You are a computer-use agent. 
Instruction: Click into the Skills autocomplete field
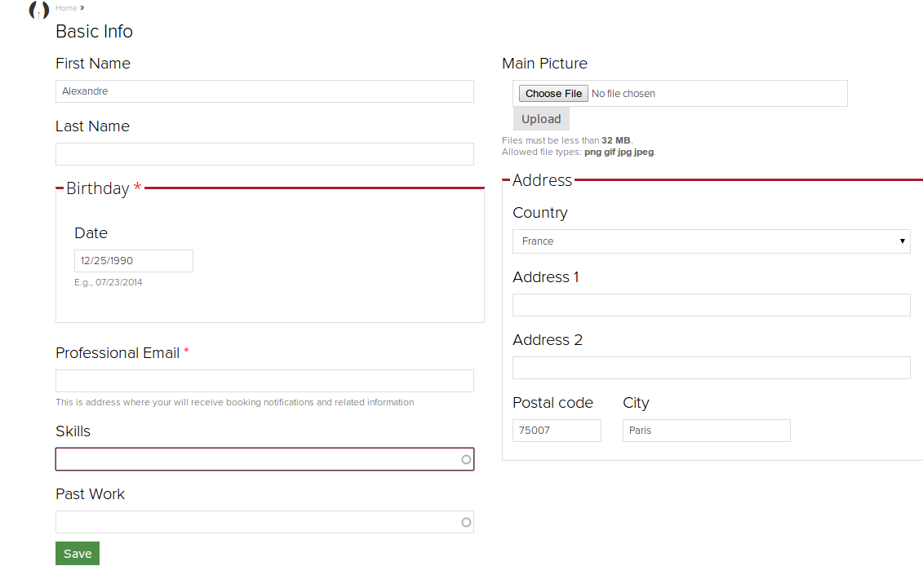click(264, 459)
